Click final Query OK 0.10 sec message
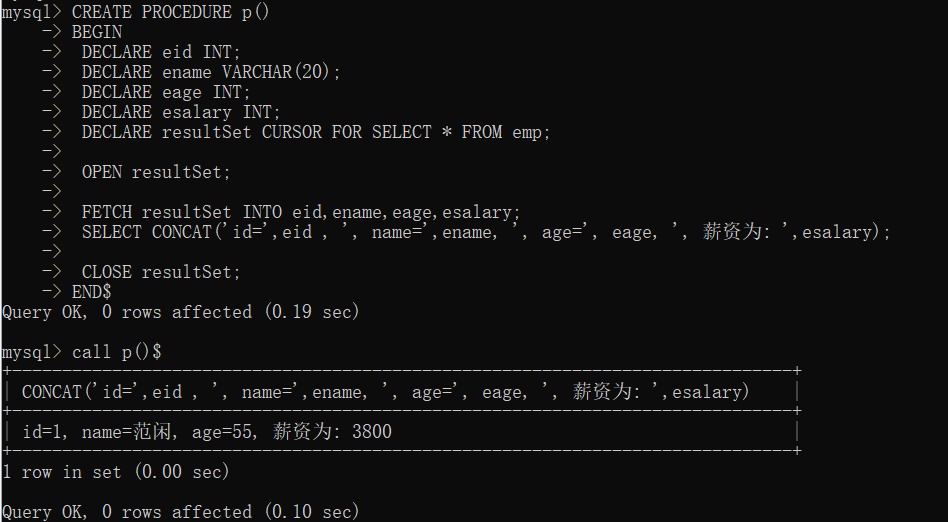 coord(180,512)
